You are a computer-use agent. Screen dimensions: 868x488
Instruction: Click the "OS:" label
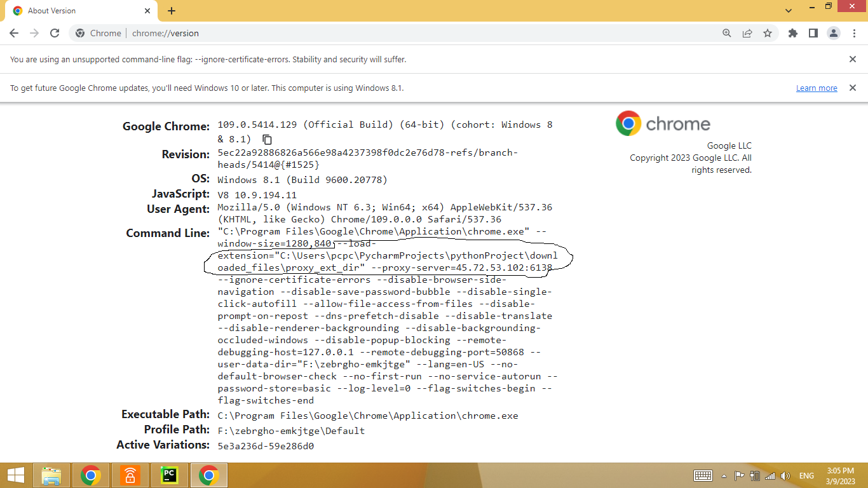200,179
